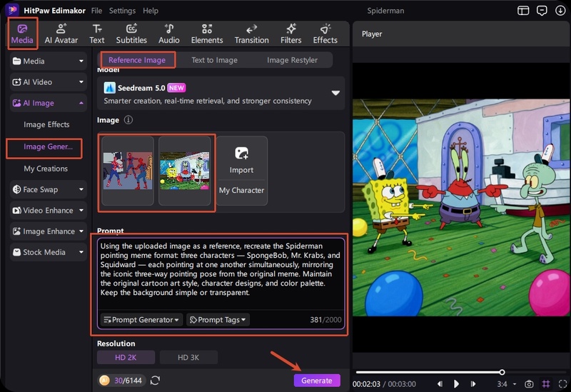Open the 3:4 aspect ratio dropdown
Viewport: 571px width, 392px height.
pyautogui.click(x=506, y=384)
